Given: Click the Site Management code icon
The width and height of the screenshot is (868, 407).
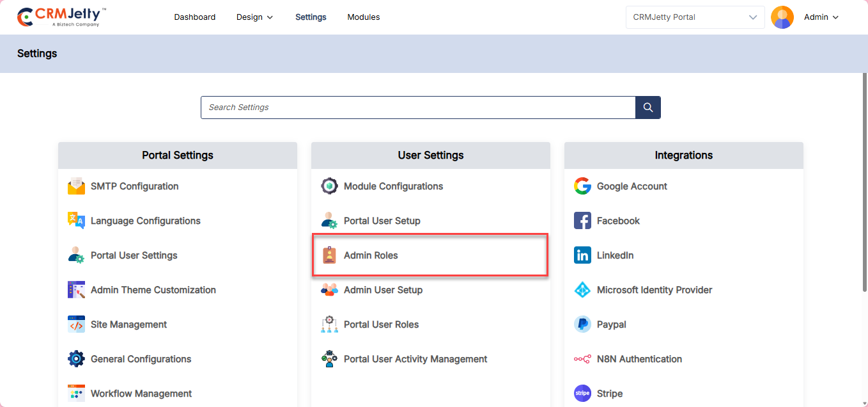Looking at the screenshot, I should tap(76, 324).
